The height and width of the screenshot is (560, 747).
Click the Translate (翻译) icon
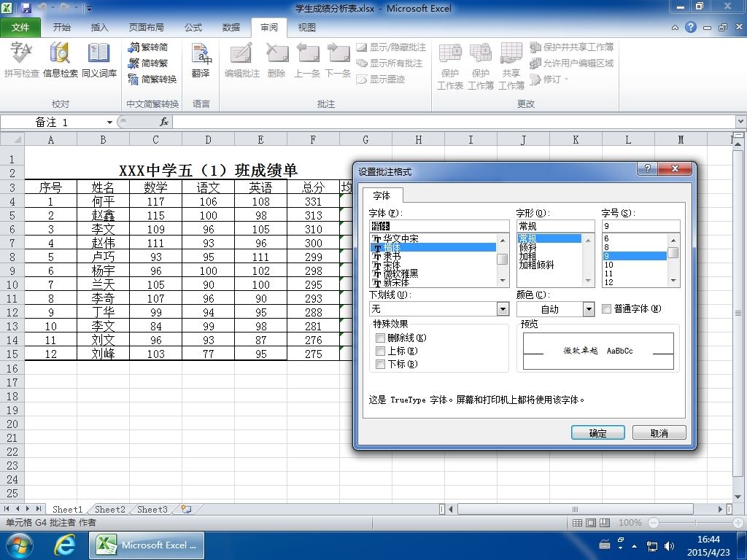tap(201, 60)
